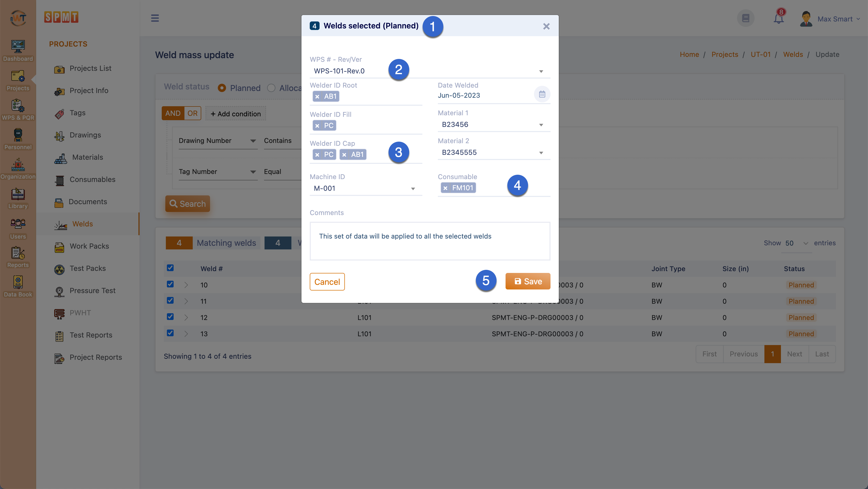Add a new filter condition
Image resolution: width=868 pixels, height=489 pixels.
pos(236,113)
